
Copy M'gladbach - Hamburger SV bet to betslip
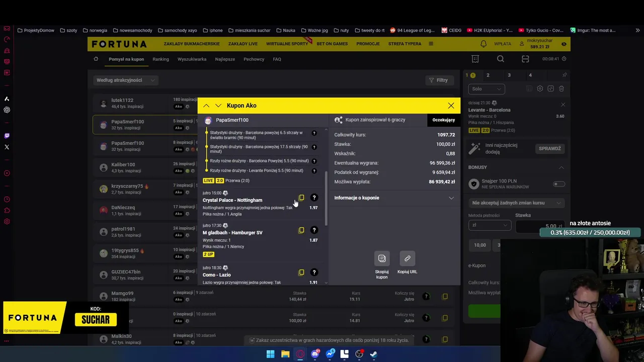coord(301,230)
